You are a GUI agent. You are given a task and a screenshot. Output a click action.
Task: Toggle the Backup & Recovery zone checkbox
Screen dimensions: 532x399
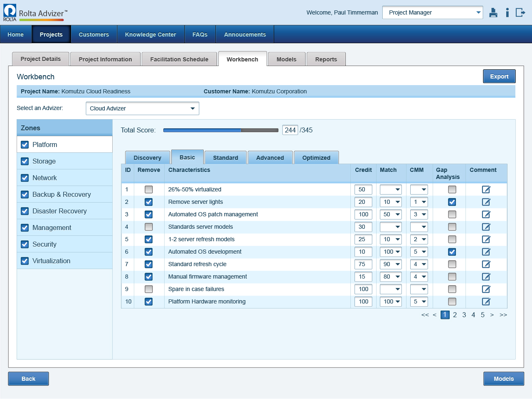25,195
